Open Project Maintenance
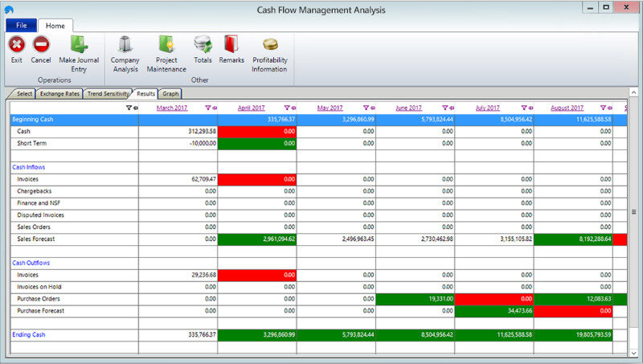 pos(166,45)
